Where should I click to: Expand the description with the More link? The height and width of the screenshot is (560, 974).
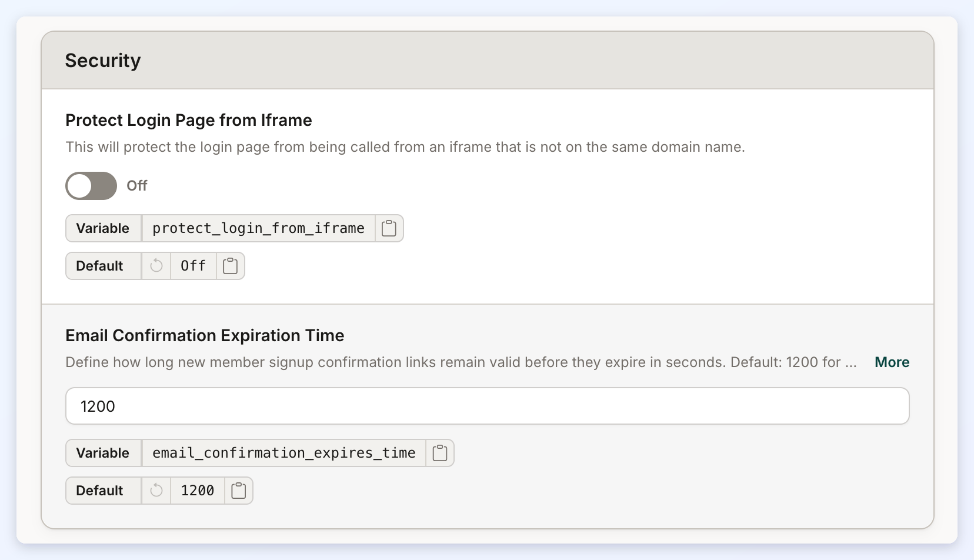(892, 362)
